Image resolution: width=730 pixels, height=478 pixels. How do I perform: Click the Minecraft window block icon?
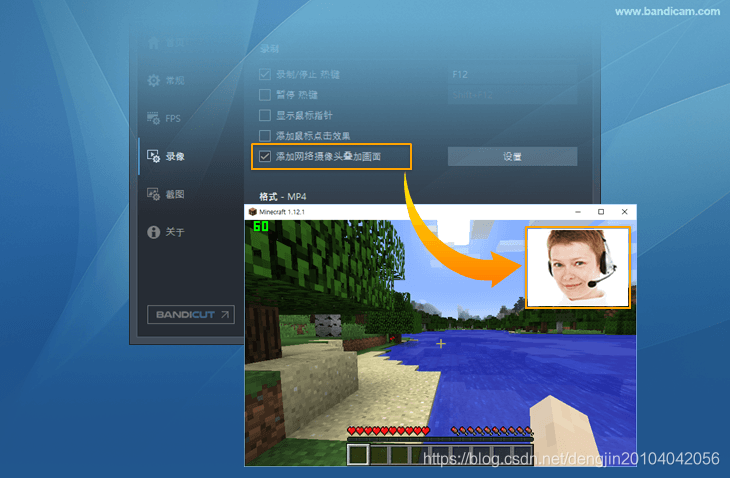253,212
